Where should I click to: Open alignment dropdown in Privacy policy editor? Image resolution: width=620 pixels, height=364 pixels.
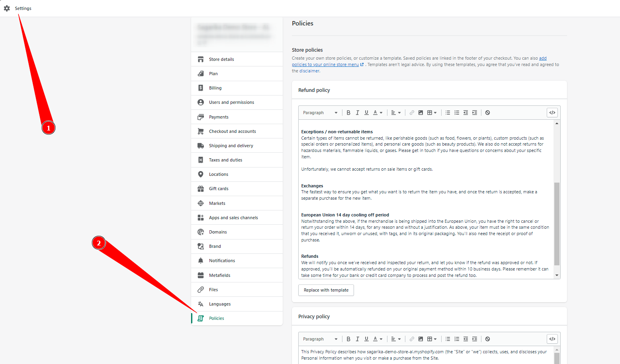click(396, 339)
